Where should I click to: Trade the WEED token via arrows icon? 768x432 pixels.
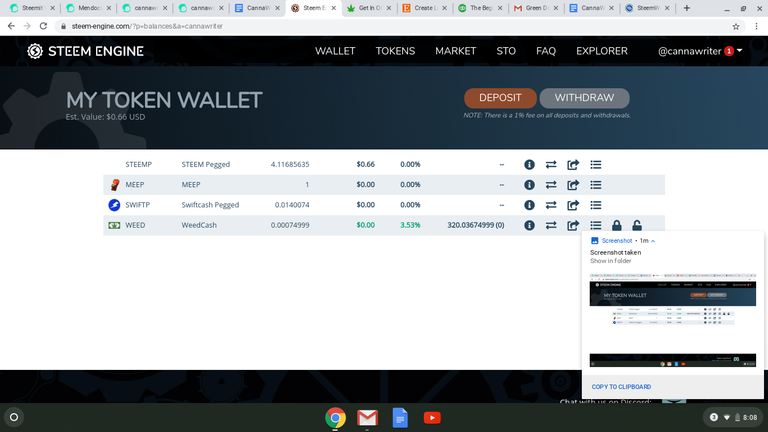(x=551, y=225)
